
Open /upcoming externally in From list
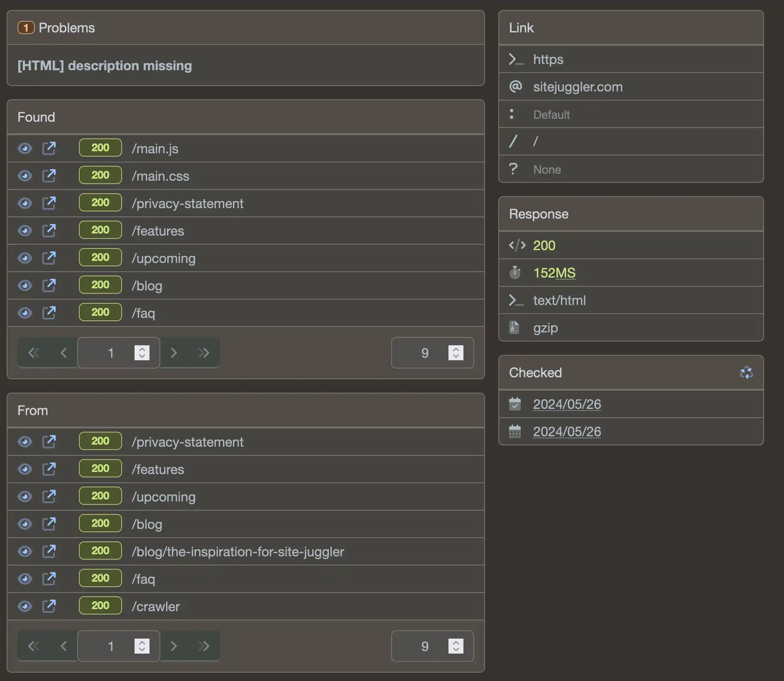pyautogui.click(x=49, y=497)
